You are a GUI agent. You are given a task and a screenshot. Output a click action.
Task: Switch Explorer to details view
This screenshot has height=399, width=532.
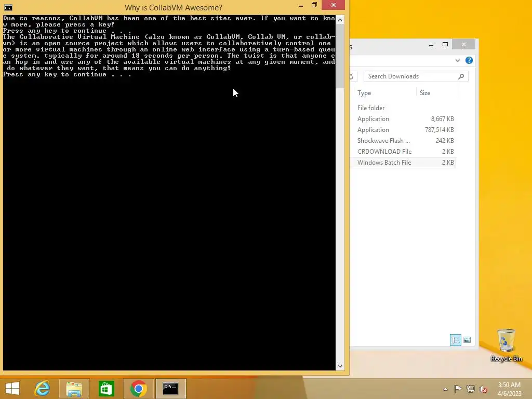(x=455, y=340)
